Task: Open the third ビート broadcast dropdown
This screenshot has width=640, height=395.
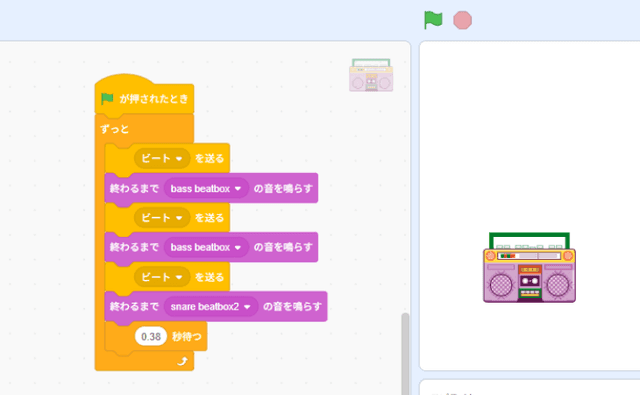Action: 162,277
